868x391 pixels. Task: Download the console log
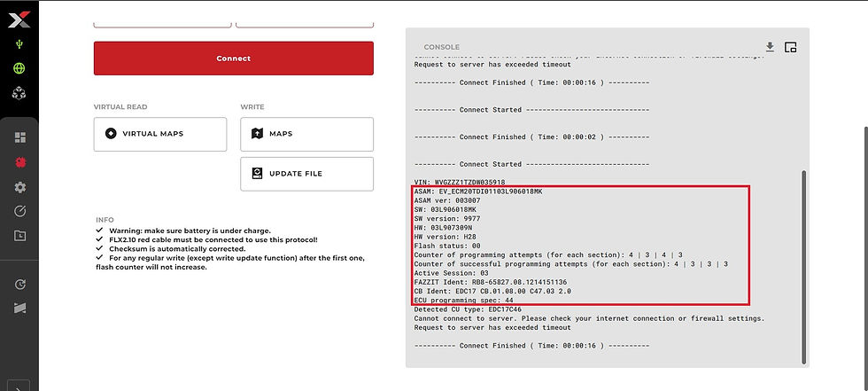(770, 46)
